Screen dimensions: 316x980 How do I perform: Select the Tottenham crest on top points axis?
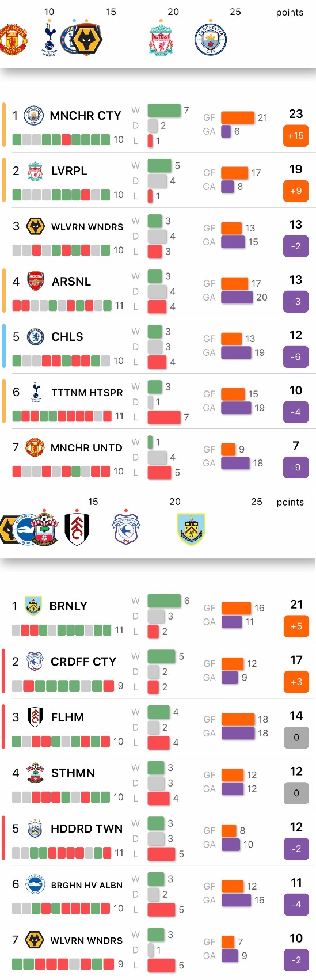coord(50,39)
